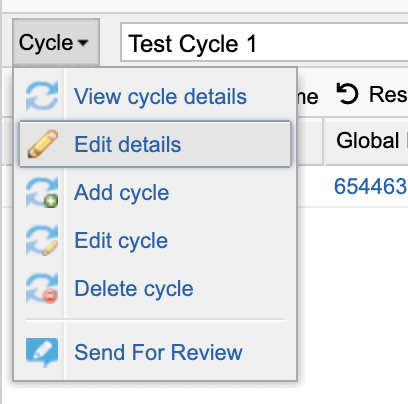Click the Res button text next to arrow
The width and height of the screenshot is (408, 404).
[x=388, y=94]
